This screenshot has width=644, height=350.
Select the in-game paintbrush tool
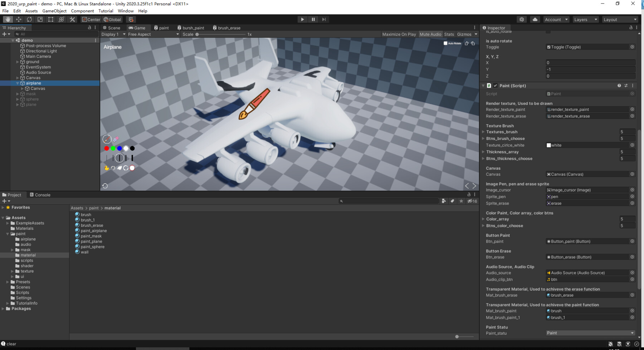click(107, 139)
